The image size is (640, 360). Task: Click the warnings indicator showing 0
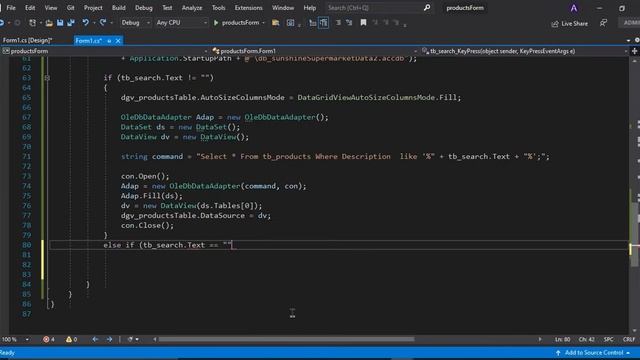click(x=71, y=339)
